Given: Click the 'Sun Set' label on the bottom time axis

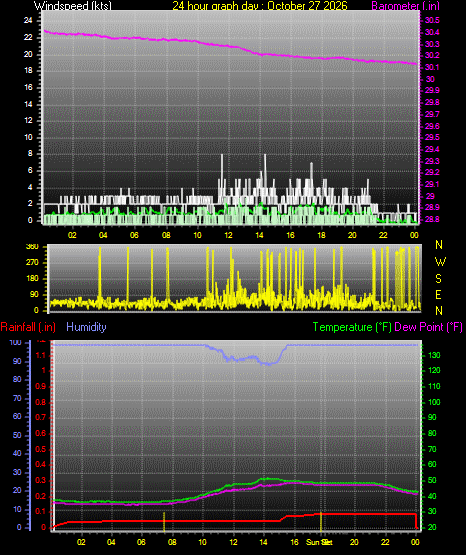Looking at the screenshot, I should 319,542.
